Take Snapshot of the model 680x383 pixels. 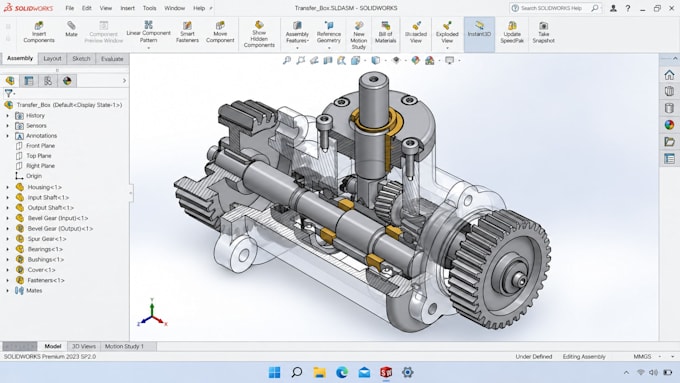pyautogui.click(x=543, y=32)
